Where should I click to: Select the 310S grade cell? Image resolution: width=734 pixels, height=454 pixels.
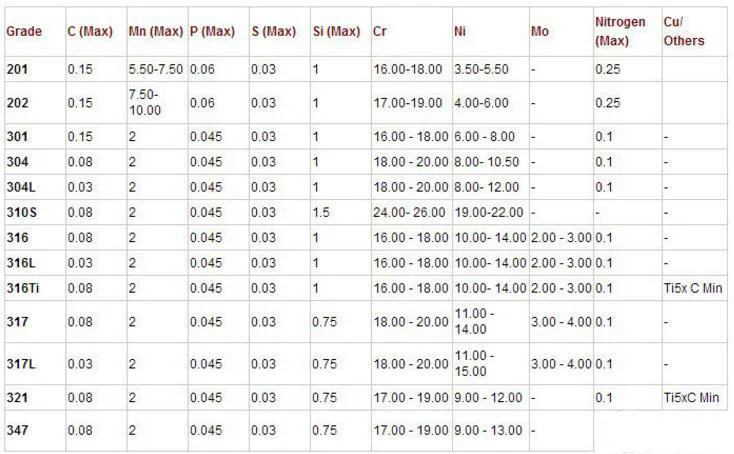click(21, 212)
